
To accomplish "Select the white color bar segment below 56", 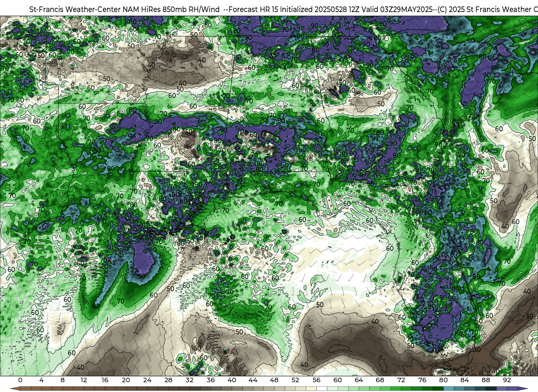I will tap(322, 389).
